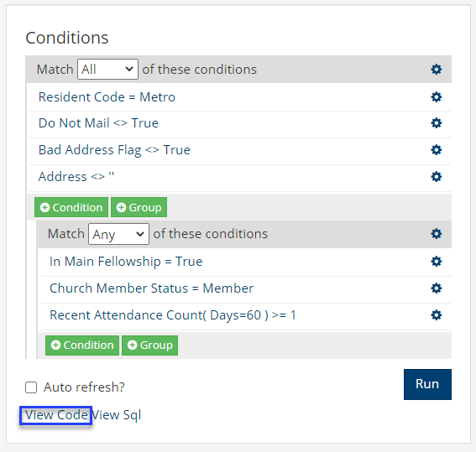Open the View Code link

pos(56,415)
